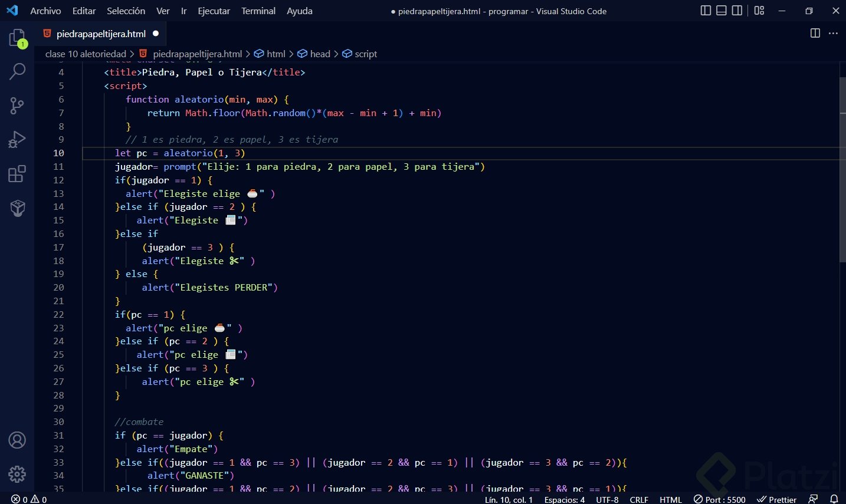Click the VS Code logo icon
846x504 pixels.
(12, 11)
